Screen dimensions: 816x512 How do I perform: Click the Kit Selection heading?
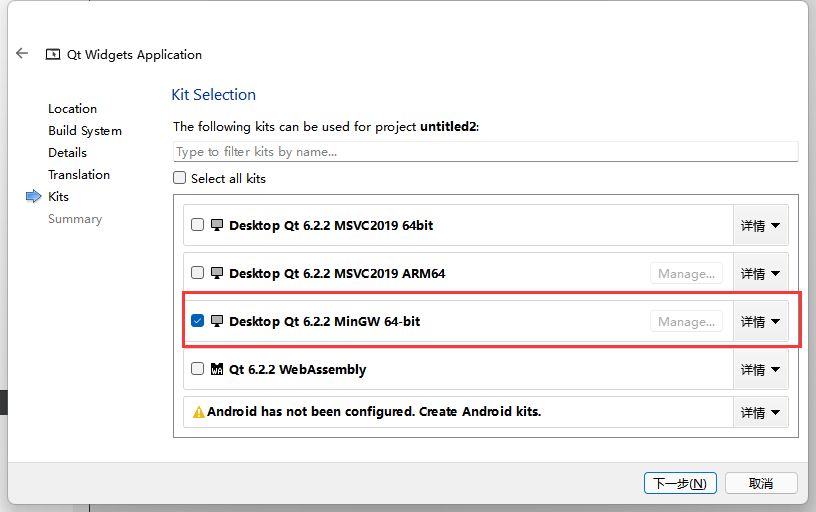tap(213, 95)
